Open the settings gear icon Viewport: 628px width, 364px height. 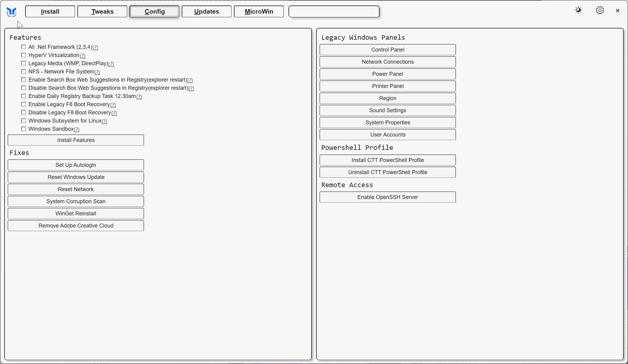(x=599, y=10)
